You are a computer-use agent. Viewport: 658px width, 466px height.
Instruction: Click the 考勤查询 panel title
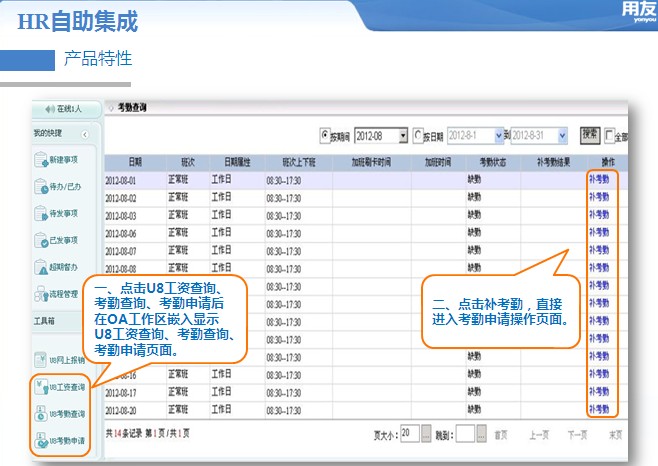click(132, 108)
